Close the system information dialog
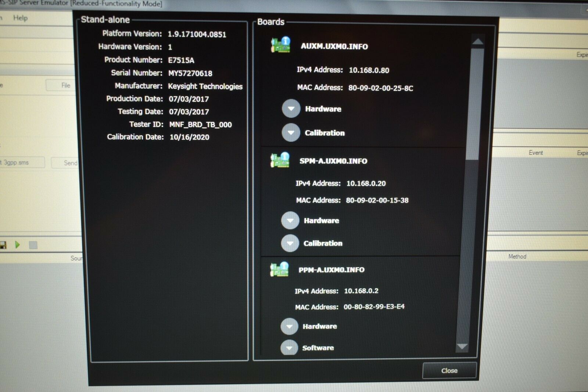The image size is (588, 392). tap(449, 370)
